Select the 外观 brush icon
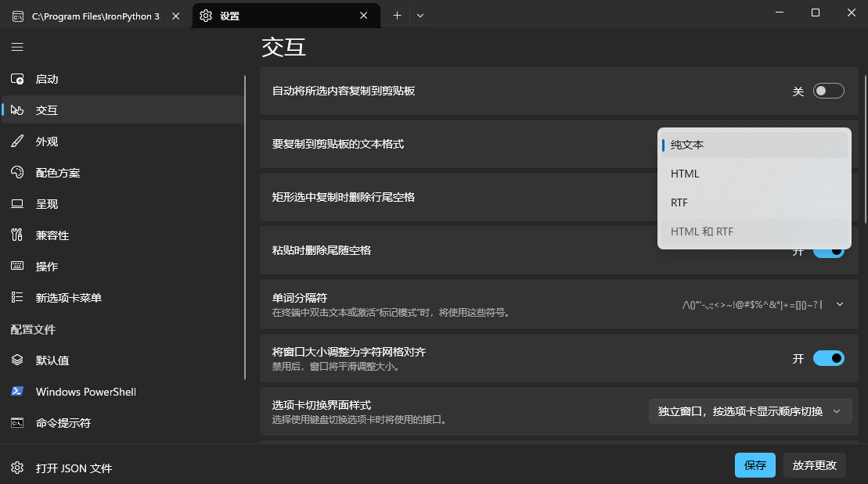This screenshot has width=868, height=484. [x=17, y=142]
